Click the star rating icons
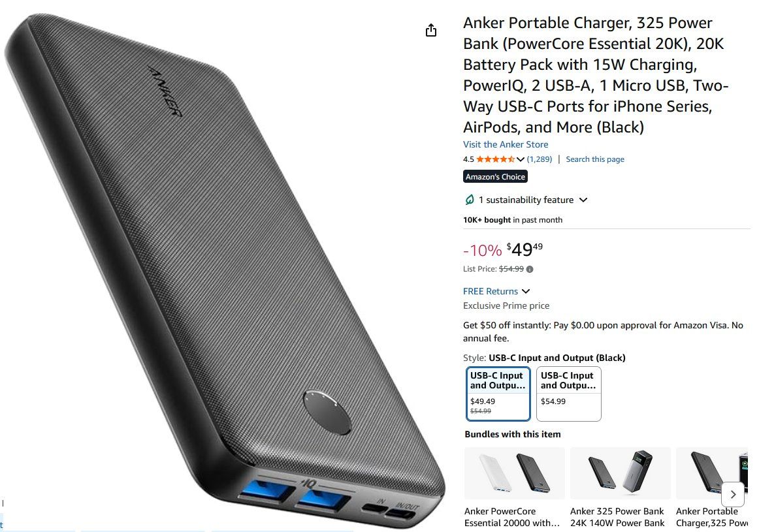Screen dimensions: 759x532 (494, 159)
